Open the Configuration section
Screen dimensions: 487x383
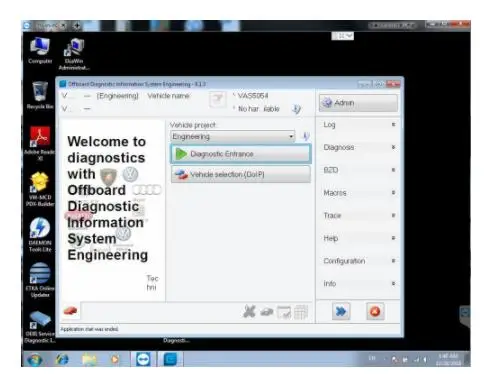[359, 261]
